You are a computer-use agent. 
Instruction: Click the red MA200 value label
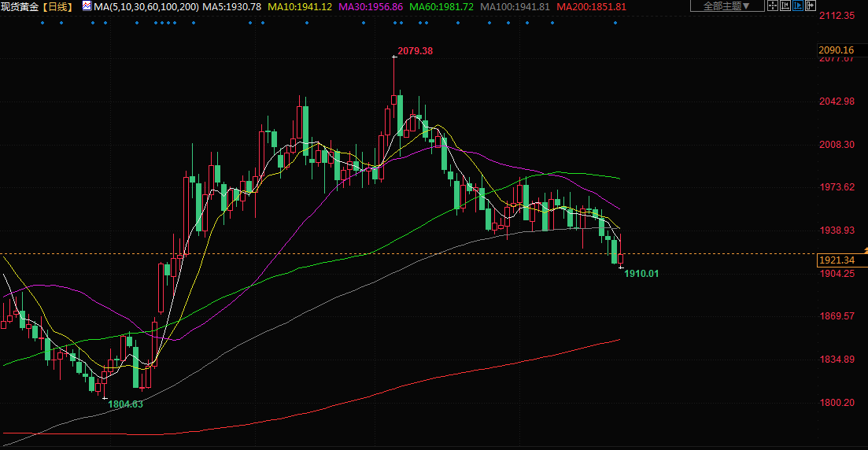591,6
